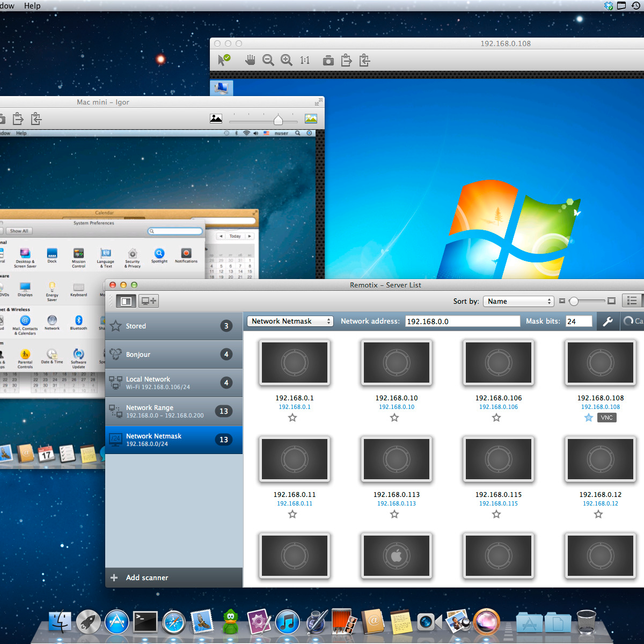Click Add scanner button
The width and height of the screenshot is (644, 644).
(174, 577)
